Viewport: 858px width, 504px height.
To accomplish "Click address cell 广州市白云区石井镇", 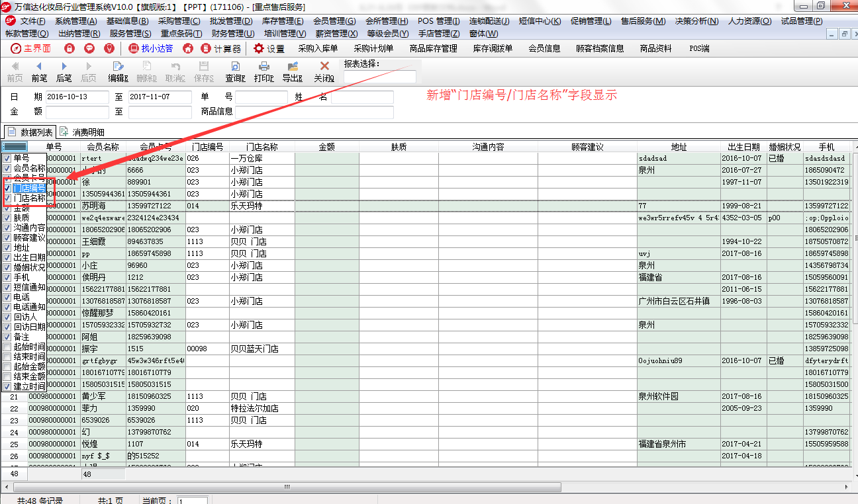I will 679,301.
